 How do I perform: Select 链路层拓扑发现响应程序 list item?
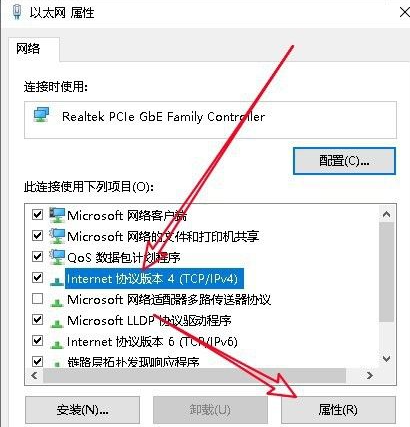(x=133, y=362)
